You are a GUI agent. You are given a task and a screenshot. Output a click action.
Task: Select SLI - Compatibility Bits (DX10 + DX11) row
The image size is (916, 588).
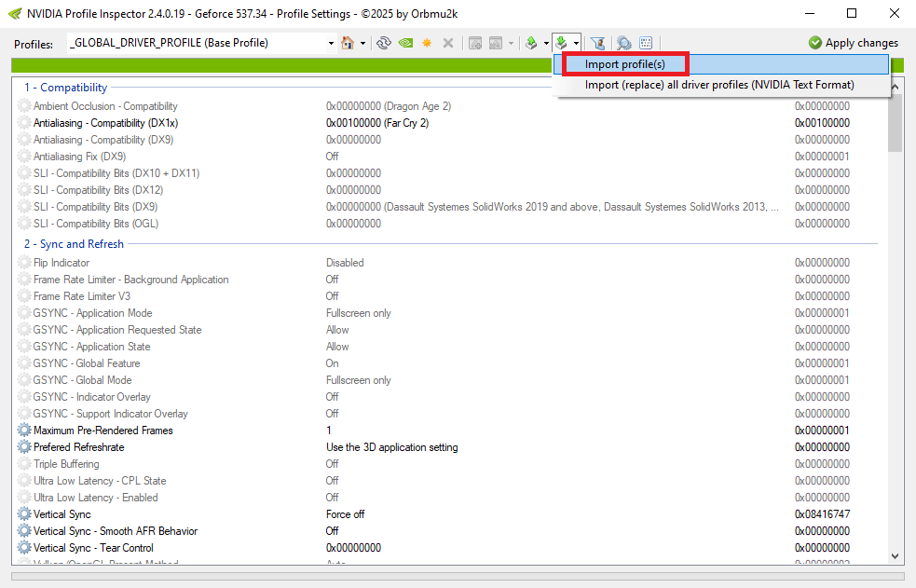(x=448, y=173)
